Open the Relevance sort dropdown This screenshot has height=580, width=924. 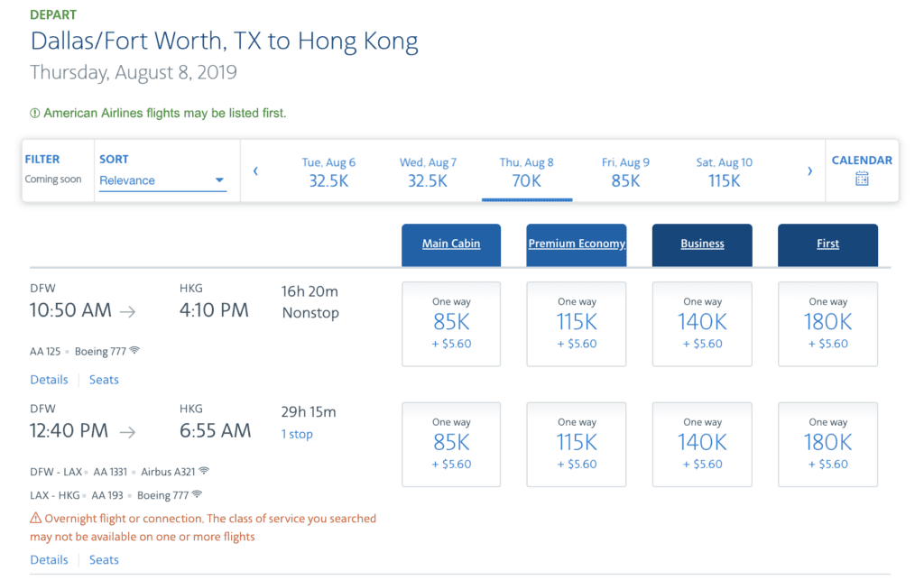[x=162, y=180]
